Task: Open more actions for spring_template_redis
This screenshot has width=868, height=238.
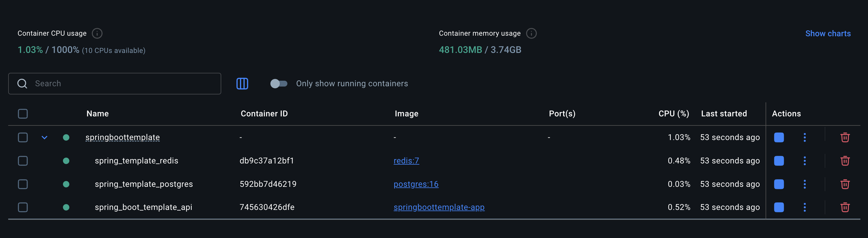Action: click(805, 161)
